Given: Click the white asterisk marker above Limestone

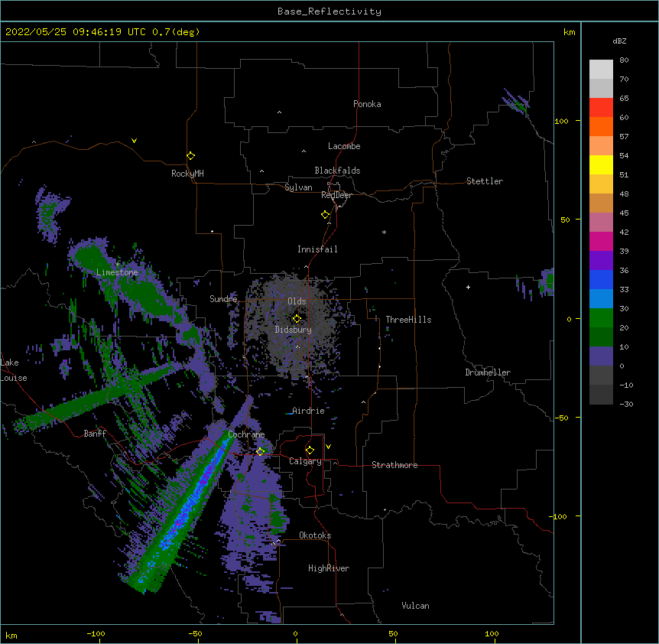Looking at the screenshot, I should pyautogui.click(x=117, y=265).
